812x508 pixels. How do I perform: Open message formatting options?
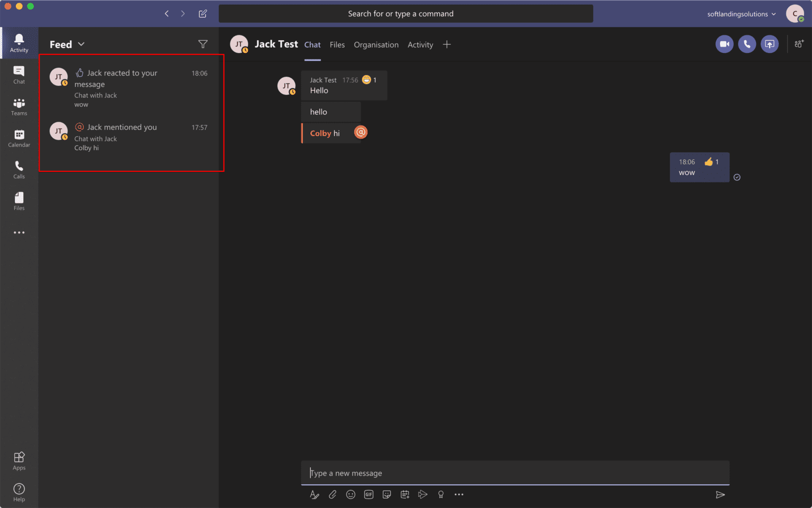[315, 494]
